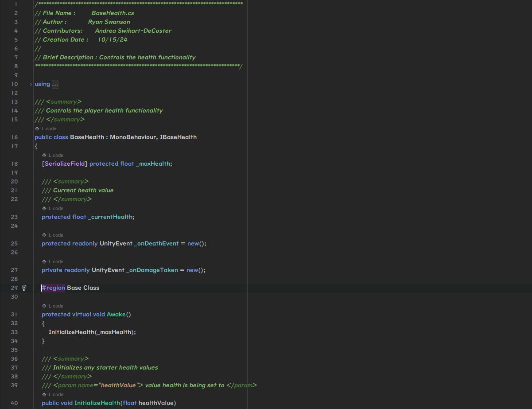Image resolution: width=532 pixels, height=409 pixels.
Task: Click IL code icon above BaseHealth class
Action: click(37, 129)
